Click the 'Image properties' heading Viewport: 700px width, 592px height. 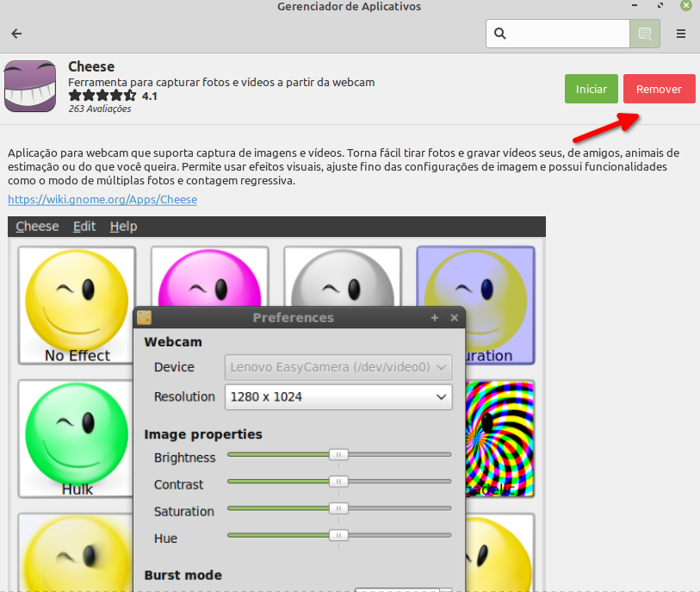pyautogui.click(x=203, y=434)
